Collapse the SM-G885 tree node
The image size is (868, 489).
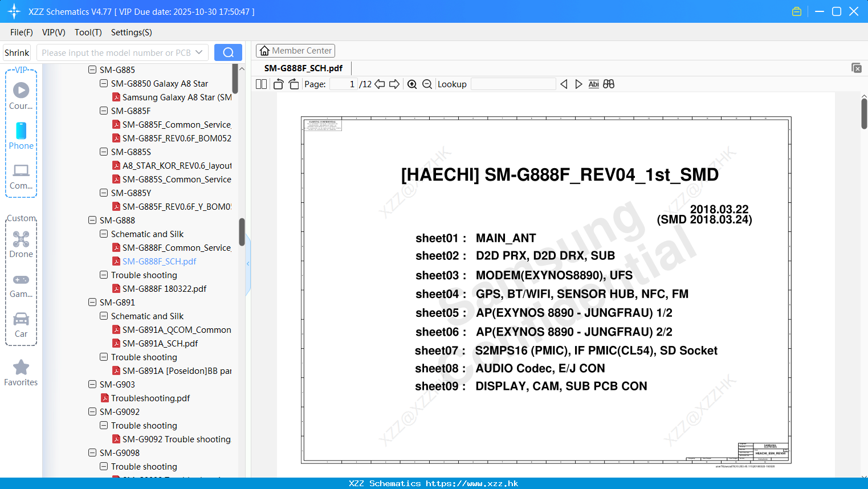click(92, 70)
